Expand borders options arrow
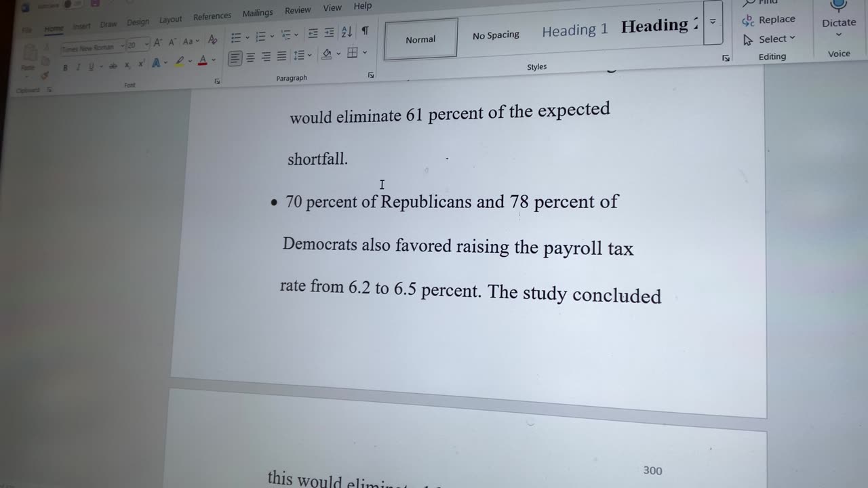 click(x=365, y=52)
